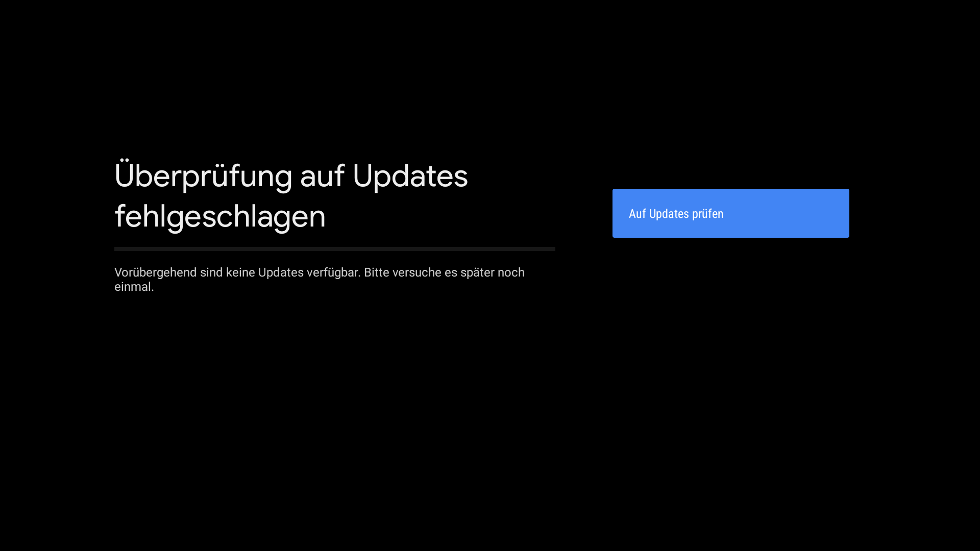Screen dimensions: 980x551
Task: Click the word "keine" in the status message
Action: 240,272
